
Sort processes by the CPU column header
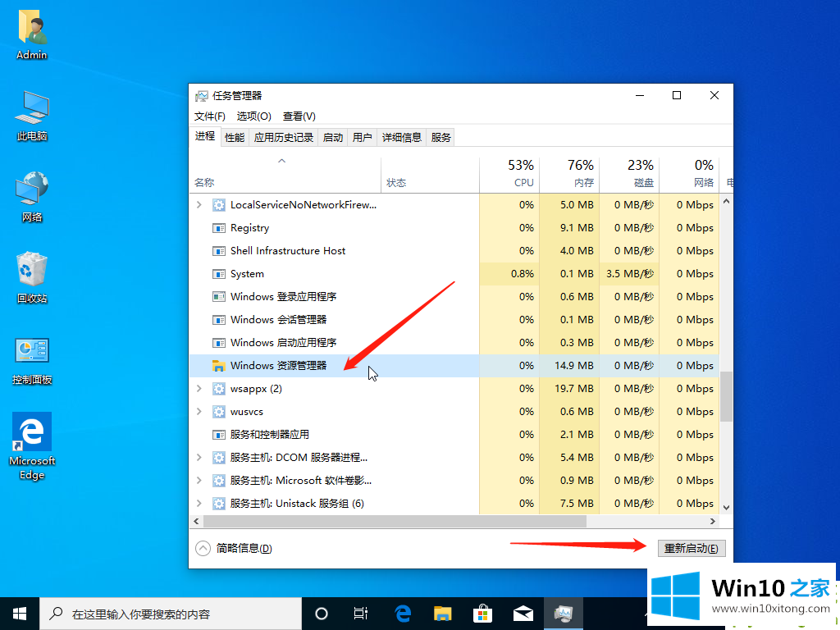tap(509, 174)
